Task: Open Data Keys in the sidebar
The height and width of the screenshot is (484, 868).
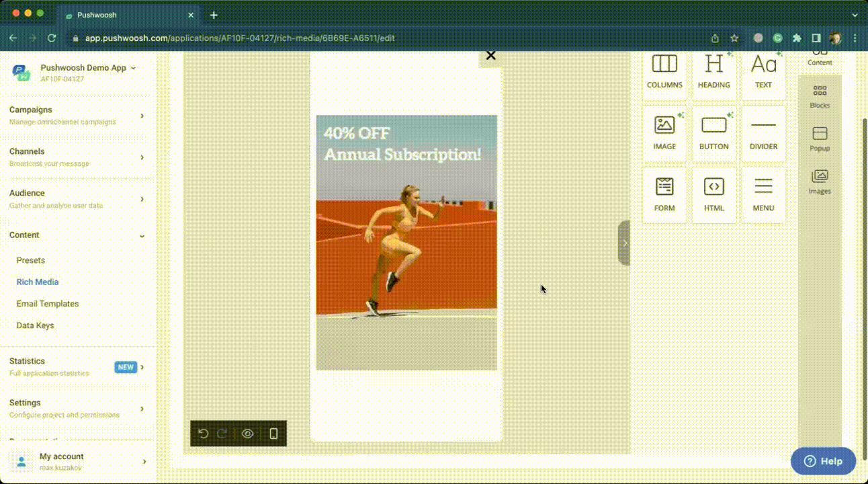Action: coord(36,325)
